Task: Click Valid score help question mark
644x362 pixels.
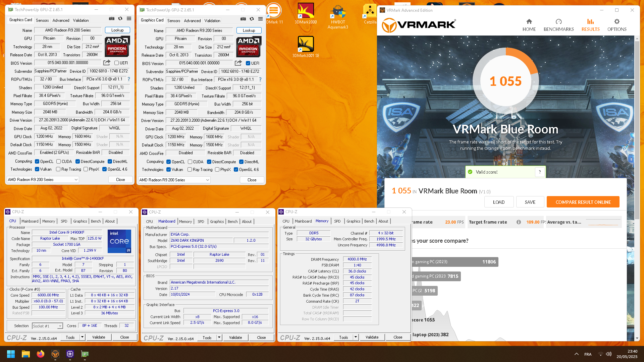Action: click(x=540, y=172)
